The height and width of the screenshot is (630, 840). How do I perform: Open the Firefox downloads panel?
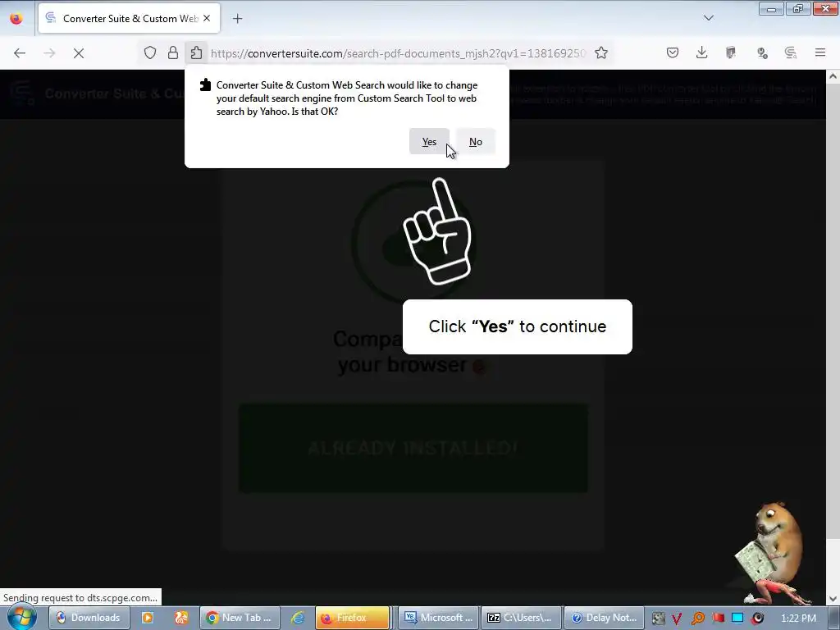pos(702,52)
